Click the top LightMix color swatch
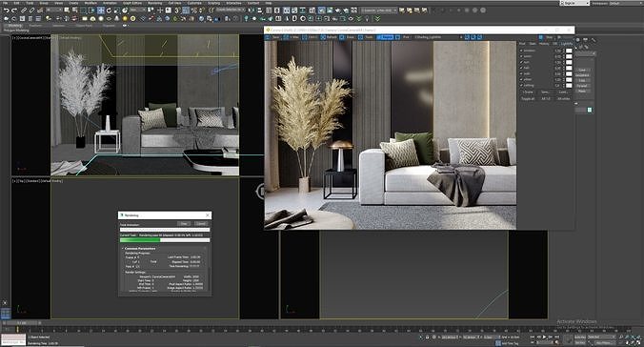This screenshot has width=644, height=347. click(x=569, y=51)
